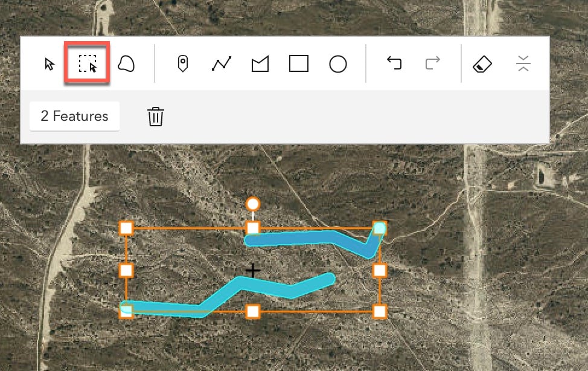Select the lasso selection tool

(x=126, y=63)
